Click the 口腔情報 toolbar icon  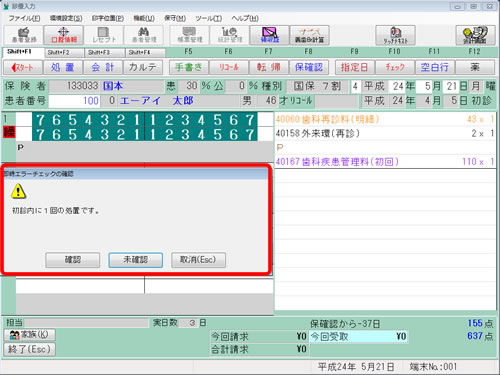tap(63, 35)
